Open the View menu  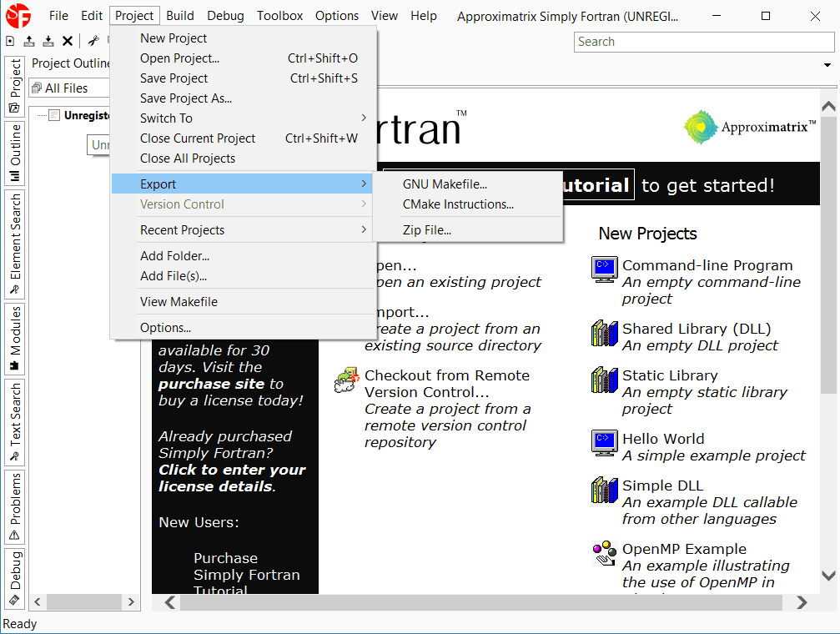coord(385,16)
